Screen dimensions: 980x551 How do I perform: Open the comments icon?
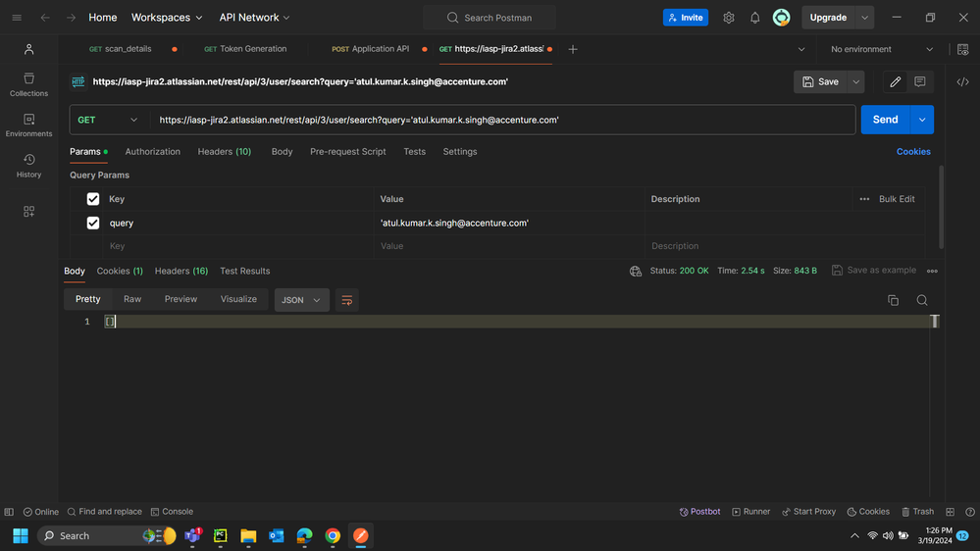click(920, 81)
